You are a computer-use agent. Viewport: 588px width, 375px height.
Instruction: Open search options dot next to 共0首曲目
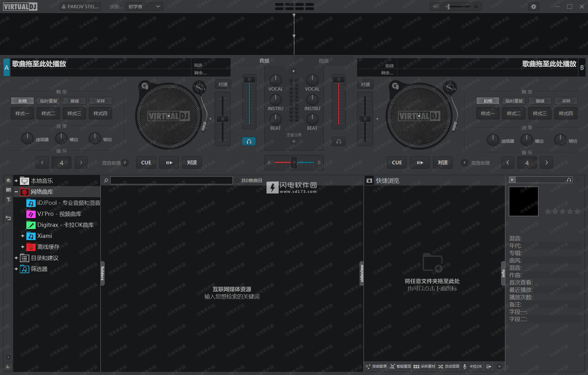click(x=237, y=181)
